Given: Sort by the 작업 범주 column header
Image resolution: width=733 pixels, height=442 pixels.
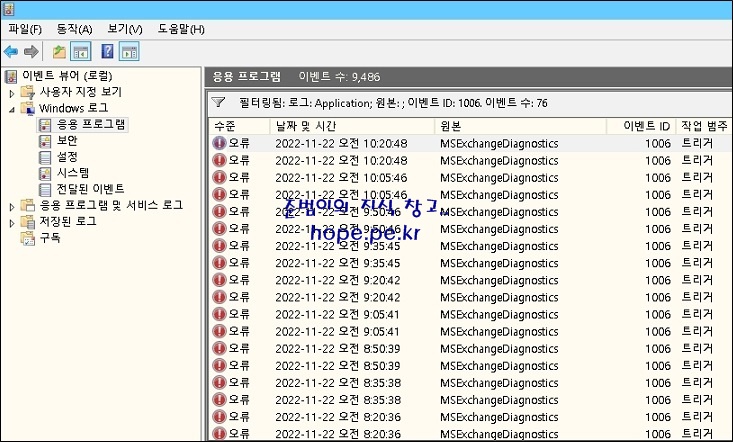Looking at the screenshot, I should (x=704, y=126).
